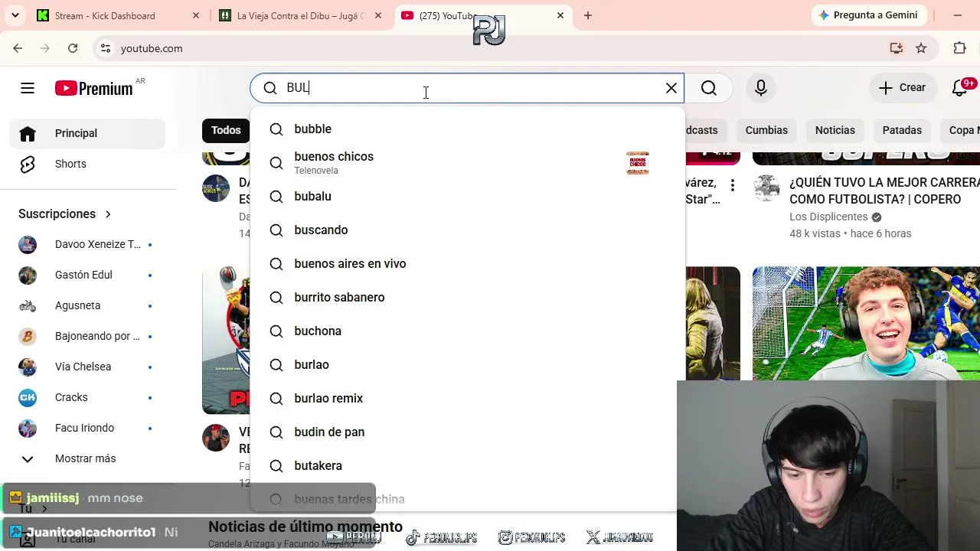Expand Mostrar más in subscriptions
Screen dimensions: 980x551
(87, 458)
